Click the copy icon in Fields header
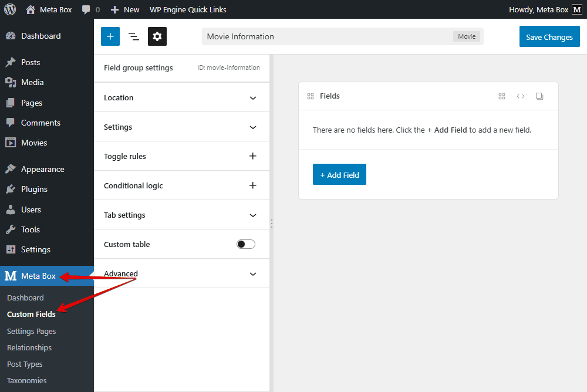This screenshot has width=587, height=392. [539, 96]
